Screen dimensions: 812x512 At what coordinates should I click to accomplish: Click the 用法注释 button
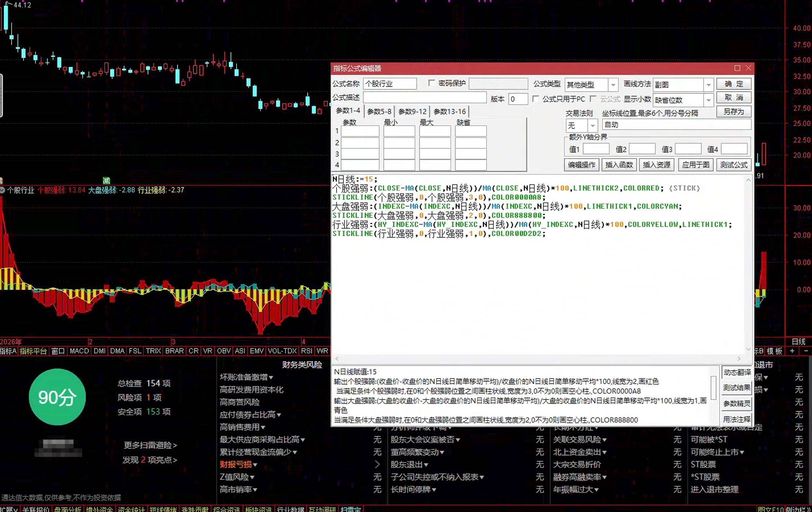click(737, 419)
